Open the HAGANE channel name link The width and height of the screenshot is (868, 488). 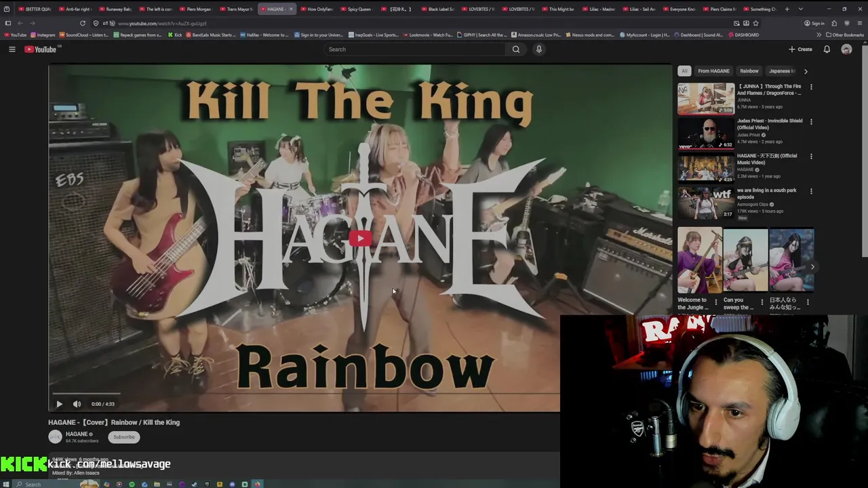click(77, 434)
